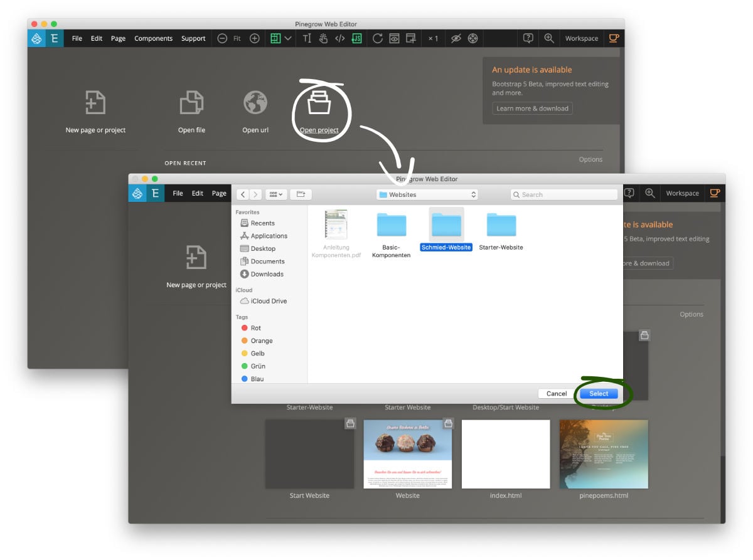Open the pinepoems.html thumbnail

(x=604, y=455)
